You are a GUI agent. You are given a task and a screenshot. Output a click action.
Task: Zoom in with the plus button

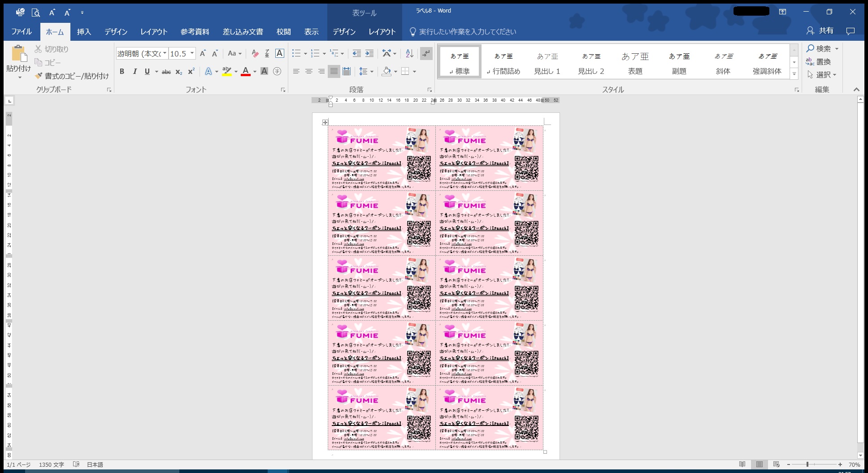pyautogui.click(x=840, y=464)
